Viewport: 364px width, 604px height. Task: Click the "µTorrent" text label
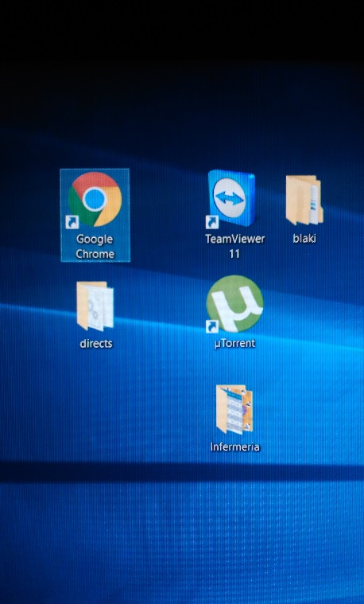(234, 343)
